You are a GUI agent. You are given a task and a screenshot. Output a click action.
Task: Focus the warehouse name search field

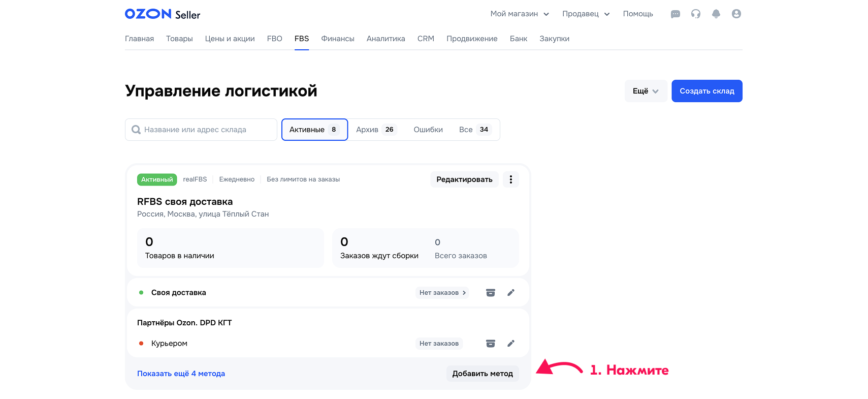point(201,130)
